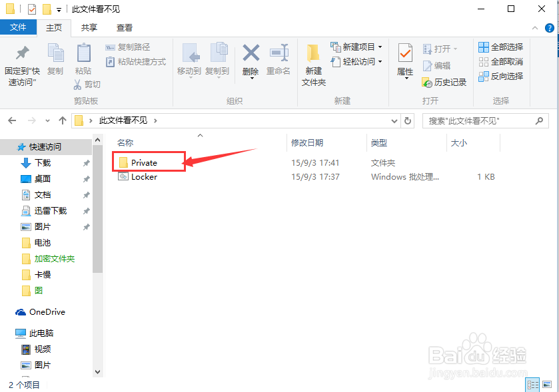The height and width of the screenshot is (392, 559).
Task: Unpin 下载 using its pin icon
Action: tap(86, 163)
